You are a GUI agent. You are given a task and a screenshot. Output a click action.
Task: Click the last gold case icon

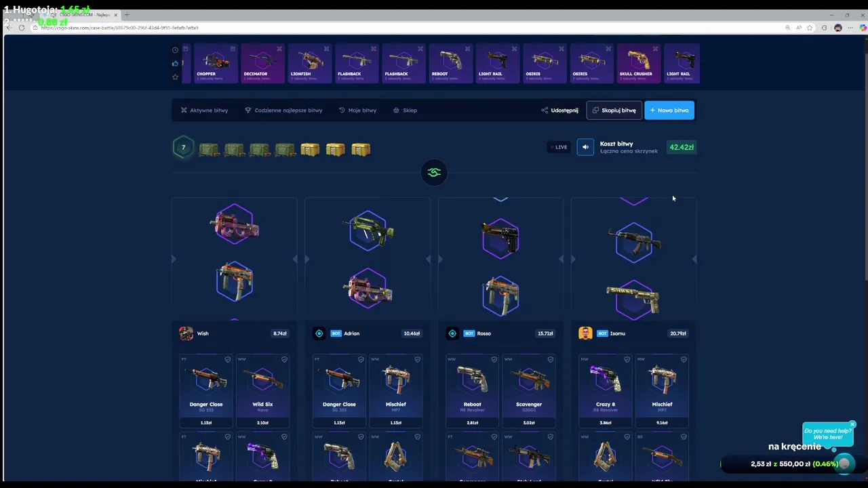[361, 149]
